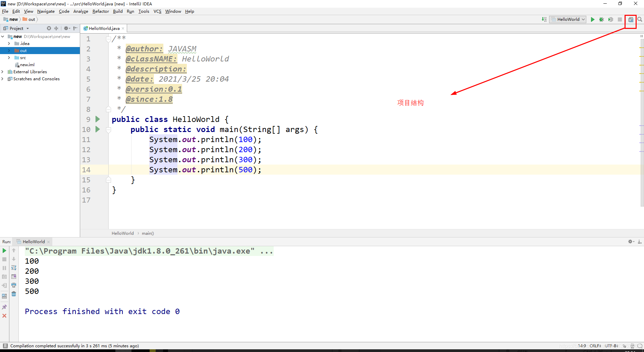Open HelloWorld run configuration dropdown
The image size is (644, 352).
tap(568, 19)
